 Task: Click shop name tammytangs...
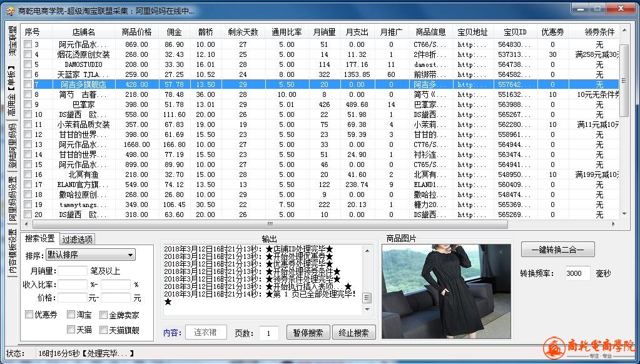click(x=83, y=205)
